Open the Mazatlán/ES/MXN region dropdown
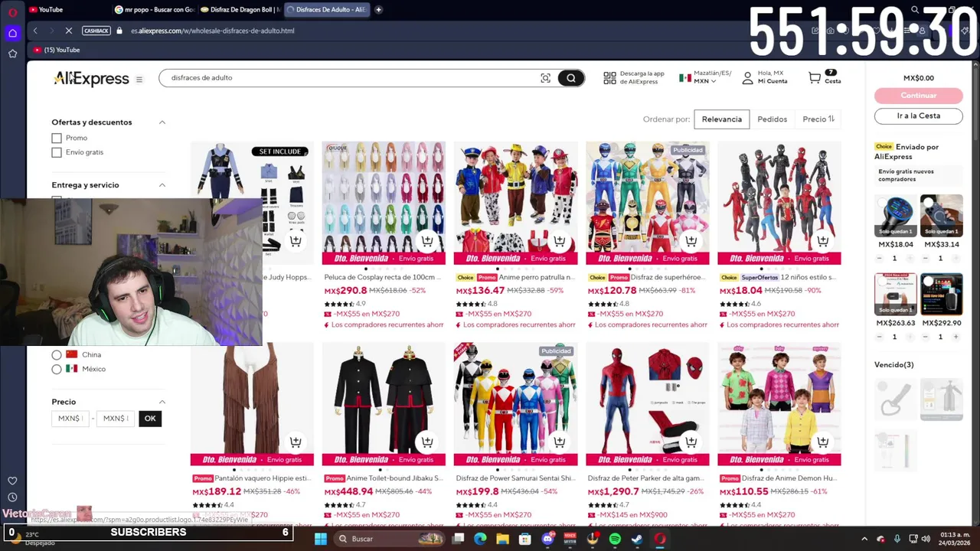Image resolution: width=980 pixels, height=551 pixels. coord(705,77)
